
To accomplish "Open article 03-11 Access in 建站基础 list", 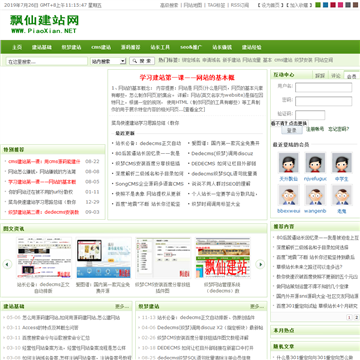I will tap(50, 328).
